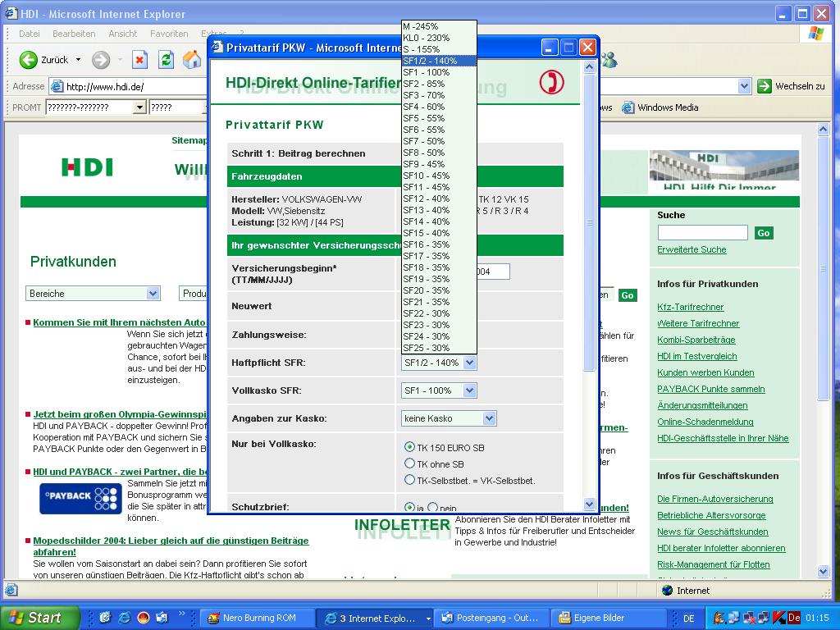
Task: Click the IE page icon in status bar left
Action: (11, 591)
